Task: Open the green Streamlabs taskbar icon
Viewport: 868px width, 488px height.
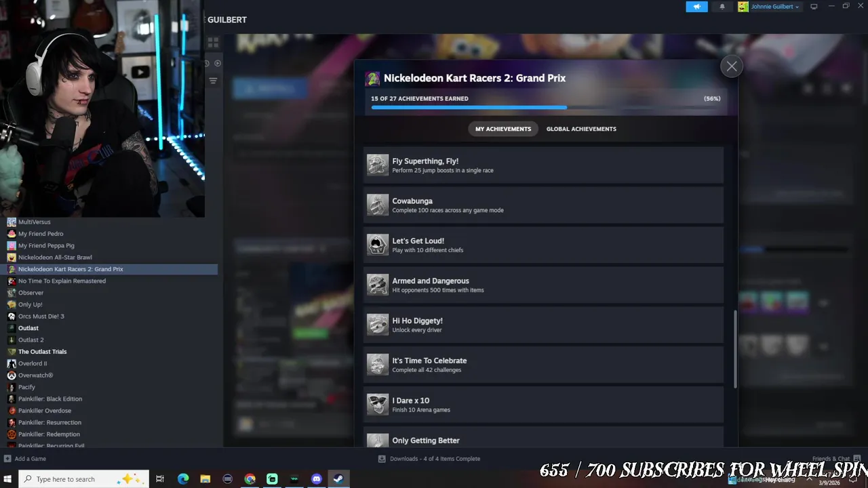Action: click(272, 479)
